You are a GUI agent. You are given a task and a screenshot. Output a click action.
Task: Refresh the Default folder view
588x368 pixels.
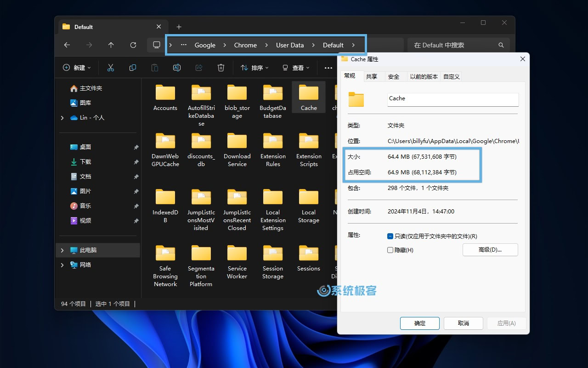coord(133,45)
